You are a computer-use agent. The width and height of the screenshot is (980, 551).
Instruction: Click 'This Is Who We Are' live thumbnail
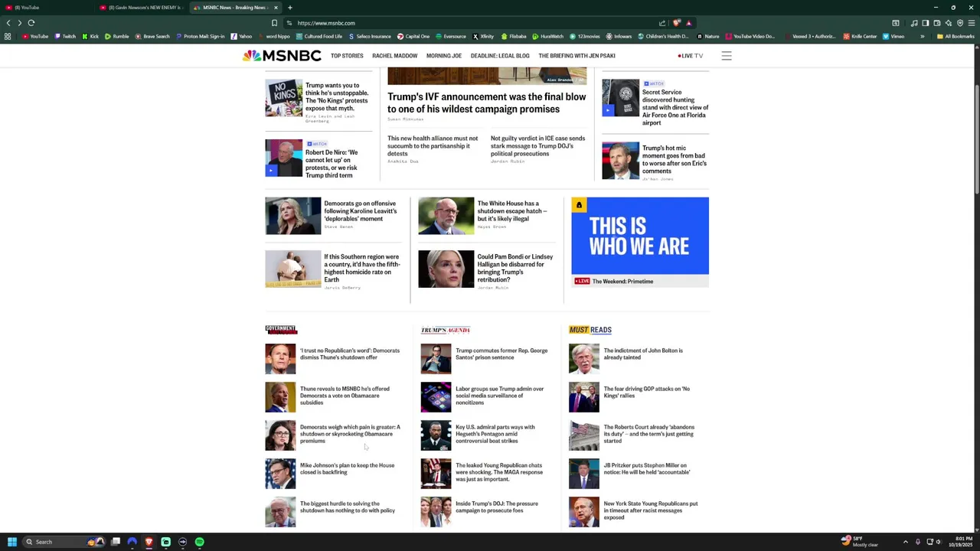click(640, 236)
